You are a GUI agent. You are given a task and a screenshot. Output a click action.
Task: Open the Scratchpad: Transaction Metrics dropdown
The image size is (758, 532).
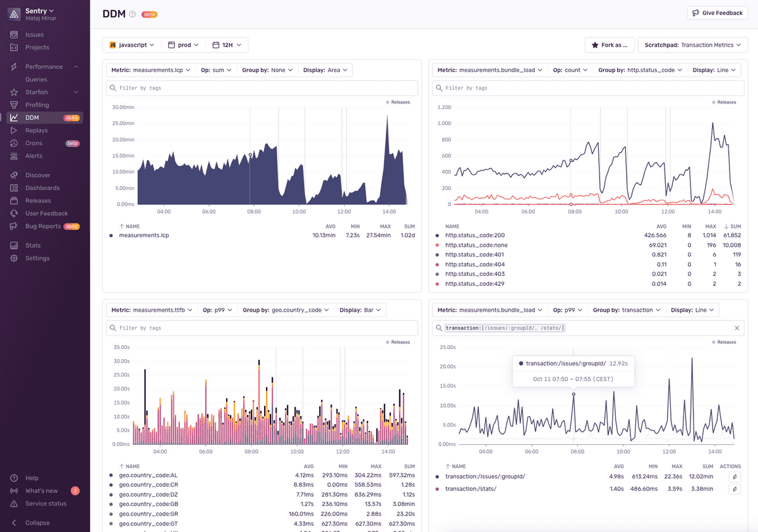click(693, 45)
